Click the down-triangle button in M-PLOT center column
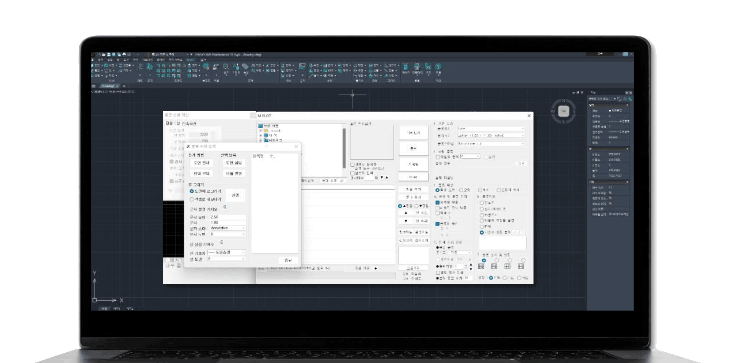Viewport: 737px width, 363px height. (405, 221)
